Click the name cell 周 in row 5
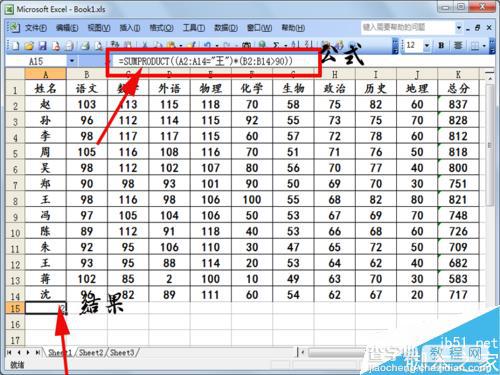The height and width of the screenshot is (375, 500). 46,152
